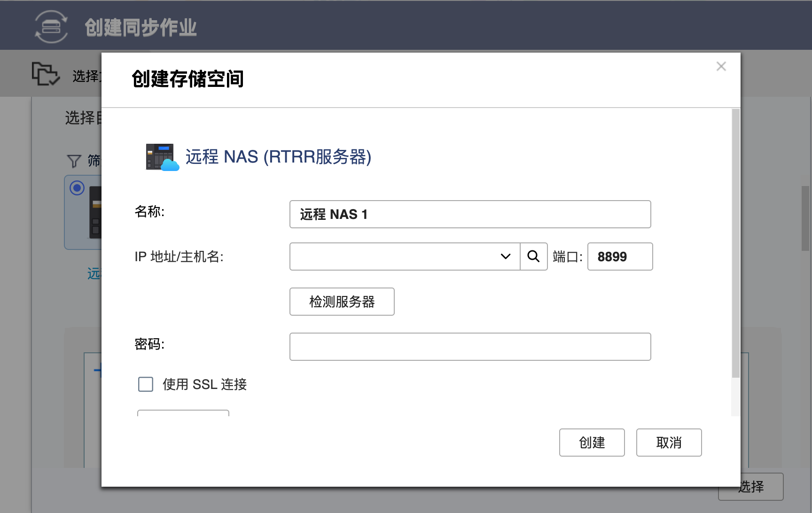Viewport: 812px width, 513px height.
Task: Click the 取消 button to cancel
Action: point(669,443)
